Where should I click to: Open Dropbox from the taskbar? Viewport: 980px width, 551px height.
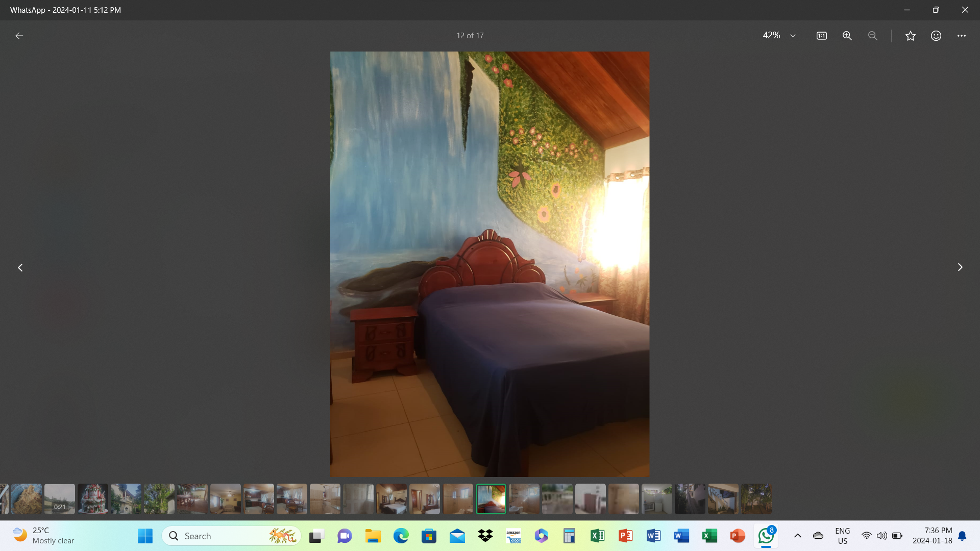[485, 536]
